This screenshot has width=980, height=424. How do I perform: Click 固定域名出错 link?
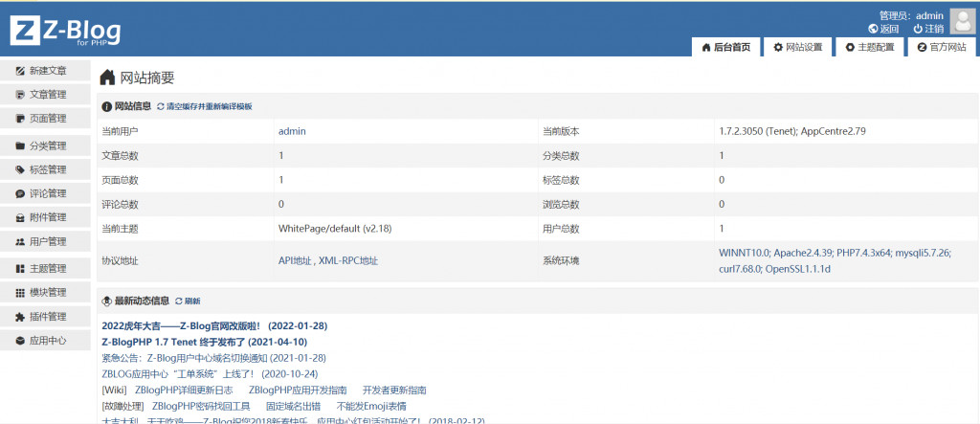tap(293, 407)
